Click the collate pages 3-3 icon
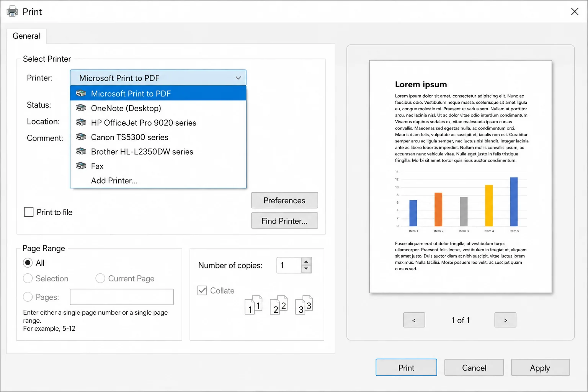Image resolution: width=588 pixels, height=392 pixels. coord(304,305)
